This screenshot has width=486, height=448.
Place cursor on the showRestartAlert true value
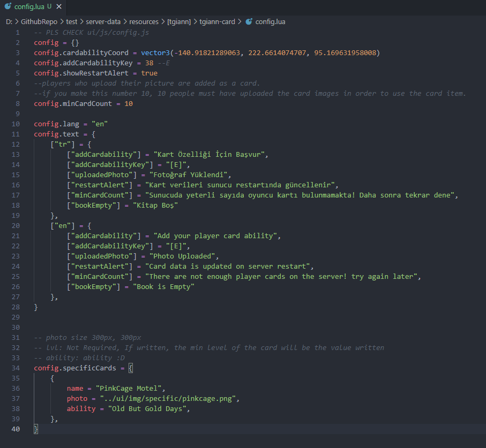149,73
